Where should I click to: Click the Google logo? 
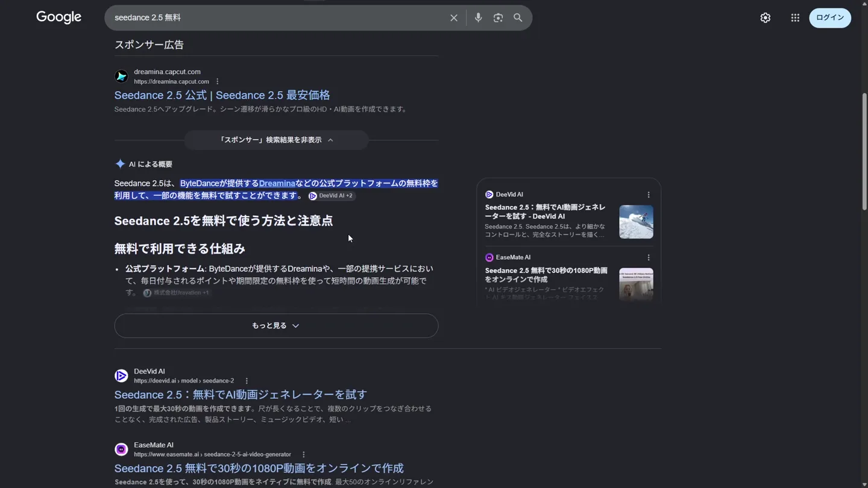point(58,17)
